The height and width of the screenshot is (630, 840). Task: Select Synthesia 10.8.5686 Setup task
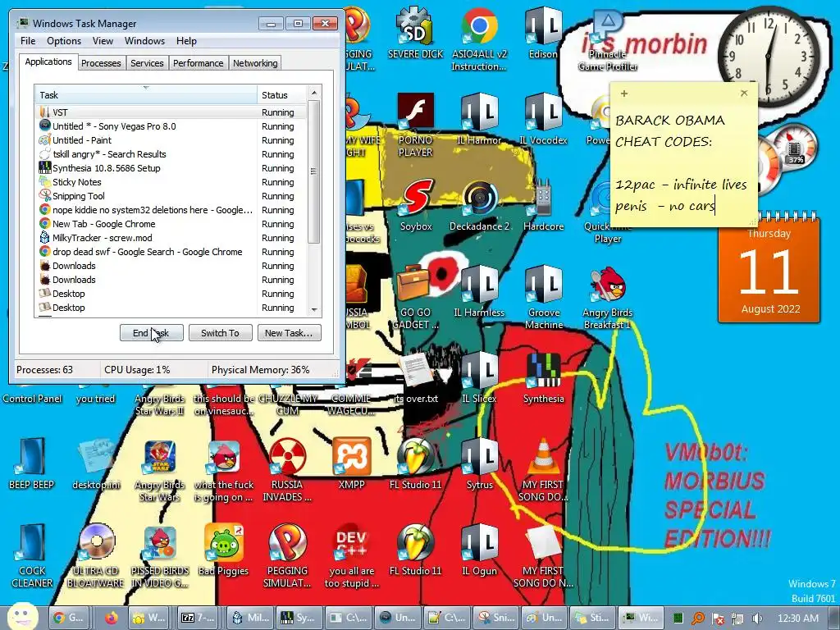point(172,168)
